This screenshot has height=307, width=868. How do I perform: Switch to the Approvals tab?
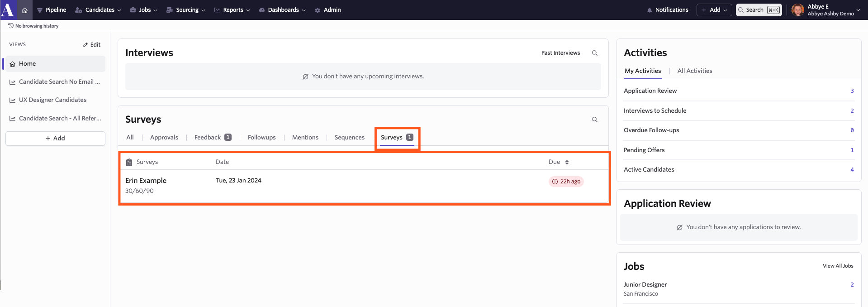pos(164,137)
